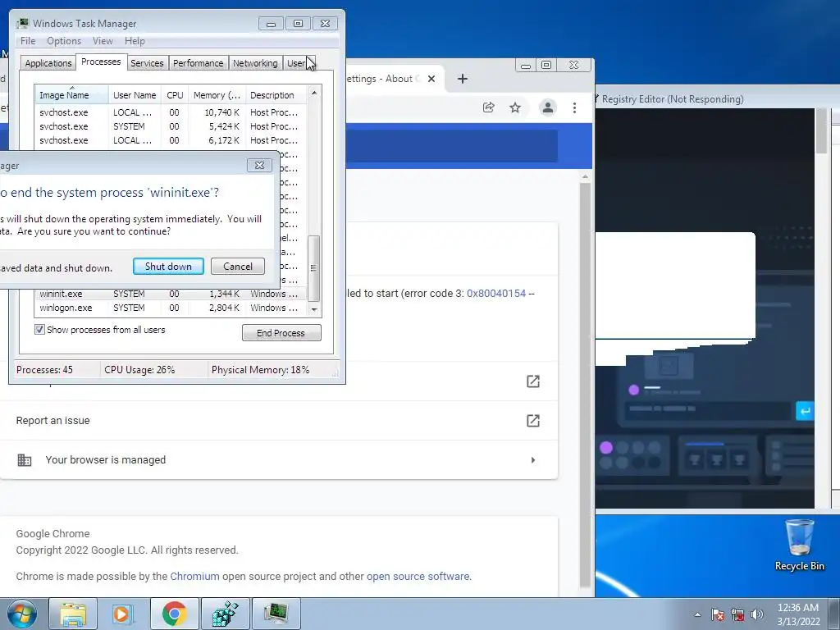Viewport: 840px width, 630px height.
Task: Open the Chrome profile avatar icon
Action: click(x=547, y=107)
